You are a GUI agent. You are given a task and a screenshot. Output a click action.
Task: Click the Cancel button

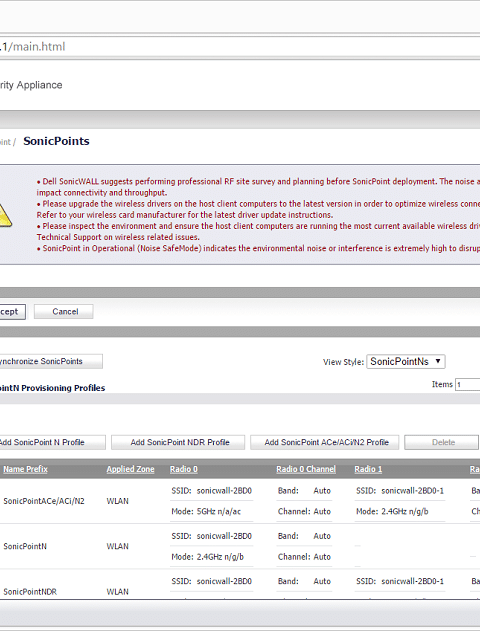[x=64, y=311]
